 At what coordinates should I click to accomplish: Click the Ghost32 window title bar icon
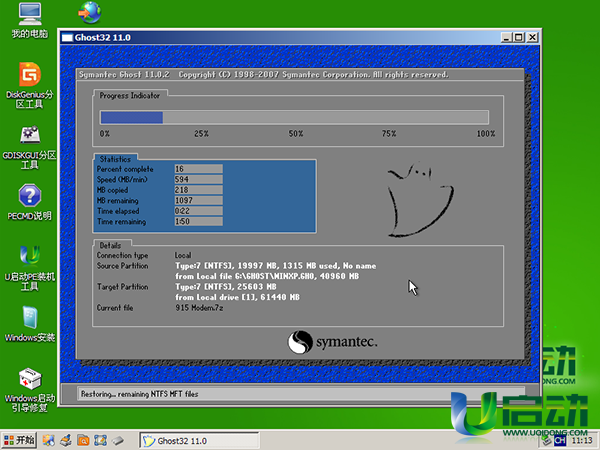click(x=67, y=38)
